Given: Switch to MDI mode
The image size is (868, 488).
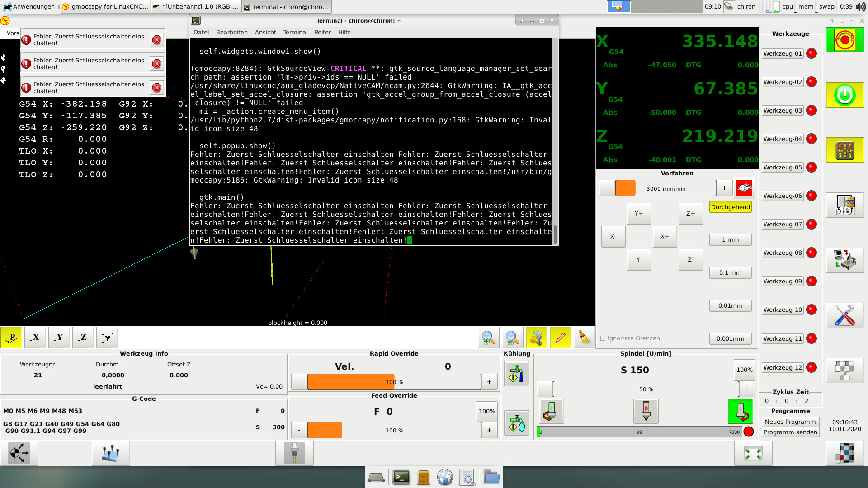Looking at the screenshot, I should [844, 205].
